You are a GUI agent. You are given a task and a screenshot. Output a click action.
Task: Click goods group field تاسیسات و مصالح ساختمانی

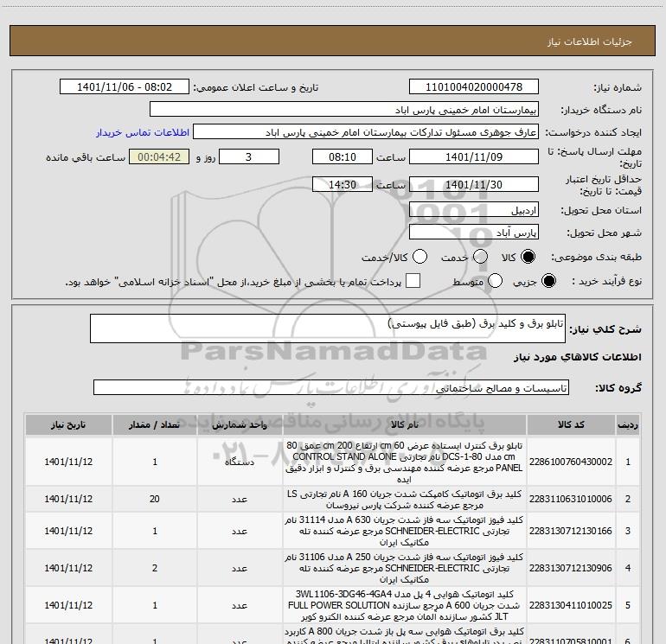pos(331,387)
